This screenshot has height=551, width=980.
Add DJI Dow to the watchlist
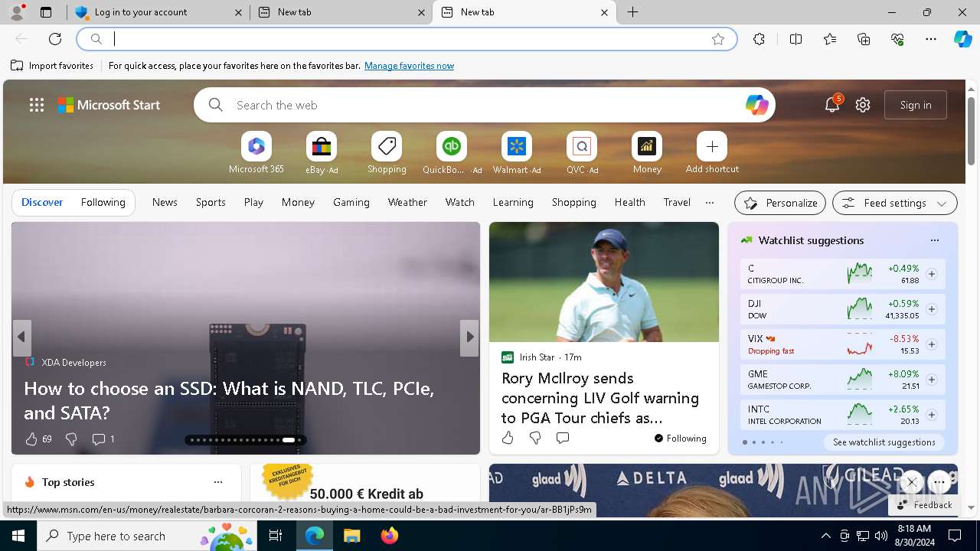(x=932, y=309)
